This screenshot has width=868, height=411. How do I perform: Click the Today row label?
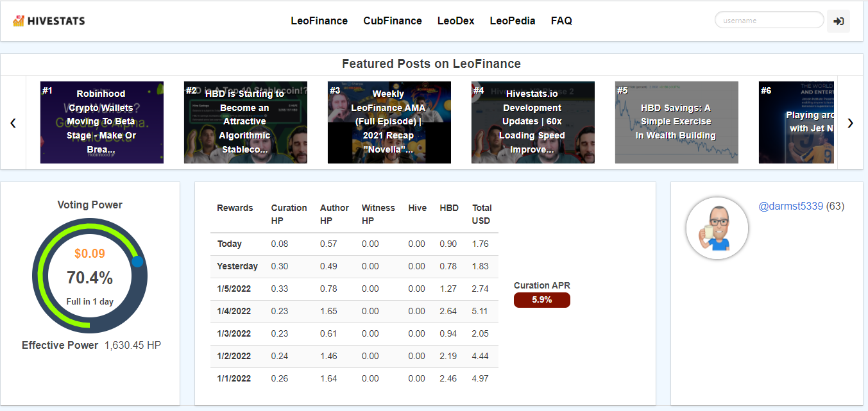(230, 244)
